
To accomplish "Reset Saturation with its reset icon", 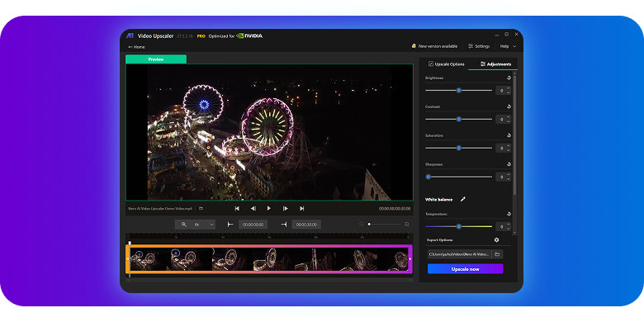I will pyautogui.click(x=509, y=135).
